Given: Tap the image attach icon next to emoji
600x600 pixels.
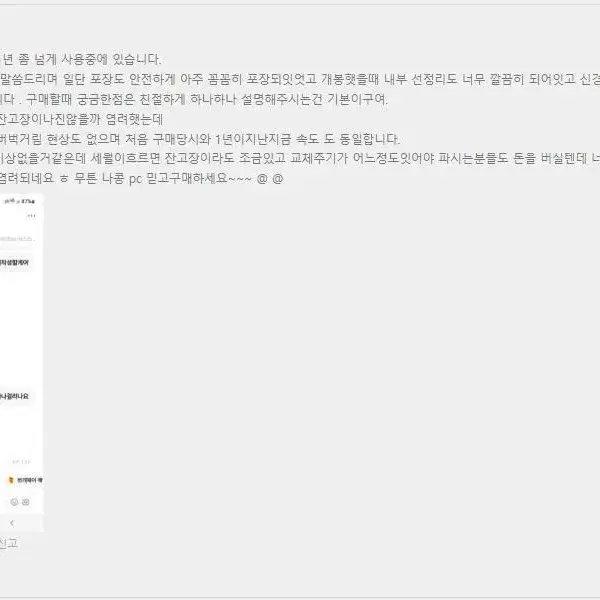Looking at the screenshot, I should click(26, 500).
